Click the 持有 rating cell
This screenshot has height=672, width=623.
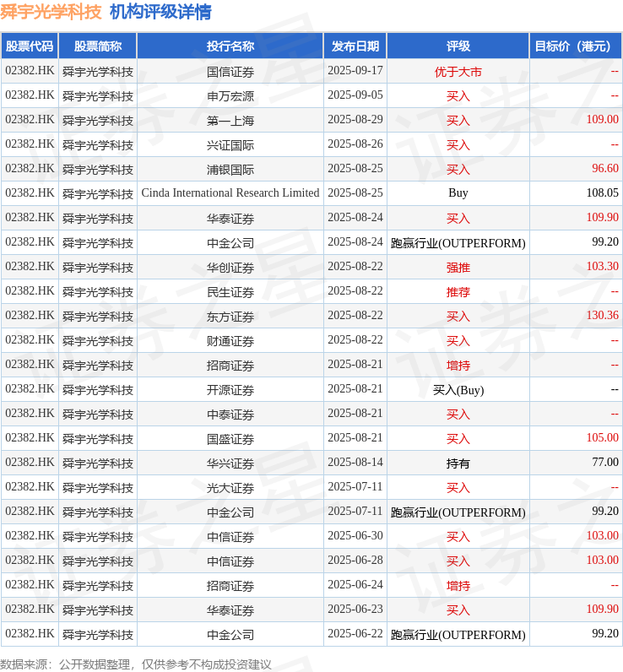458,463
